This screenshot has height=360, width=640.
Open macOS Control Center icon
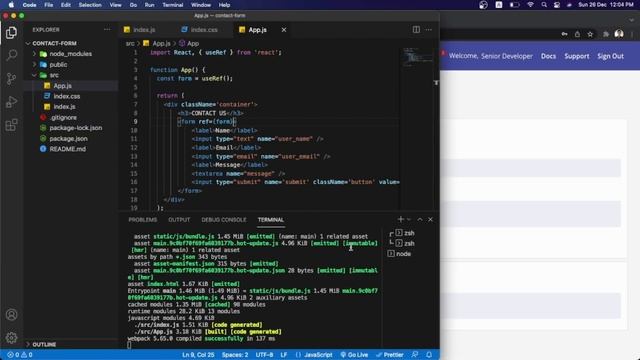coord(557,5)
